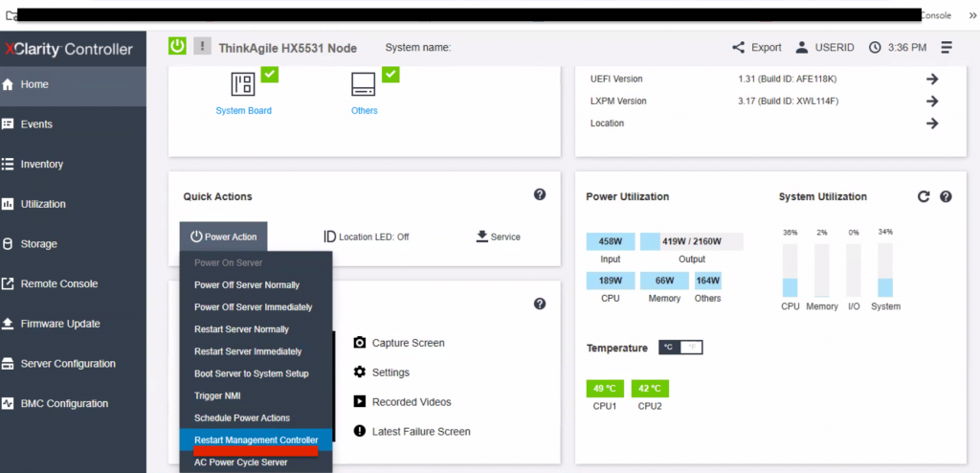Click the gray alert exclamation icon
This screenshot has height=473, width=980.
(x=202, y=46)
